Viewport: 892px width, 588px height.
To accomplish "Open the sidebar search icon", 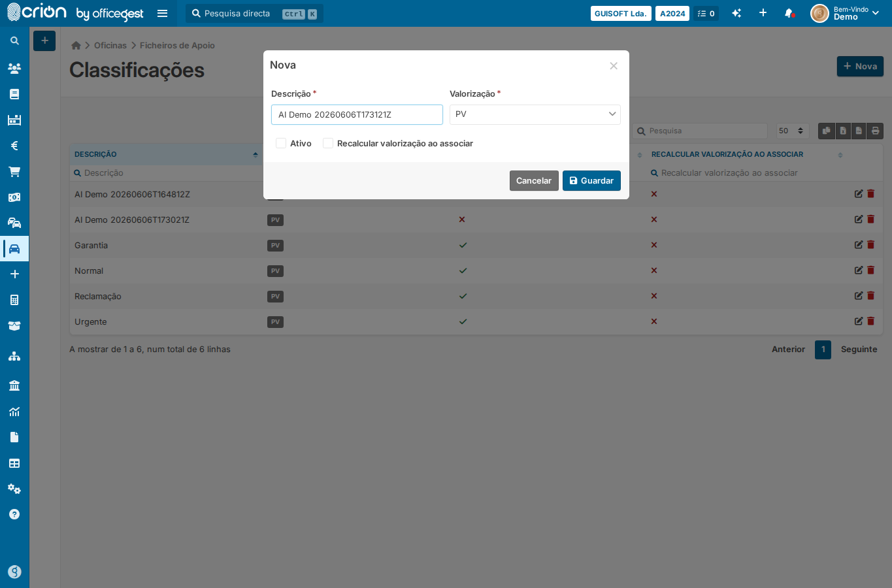I will pos(14,41).
